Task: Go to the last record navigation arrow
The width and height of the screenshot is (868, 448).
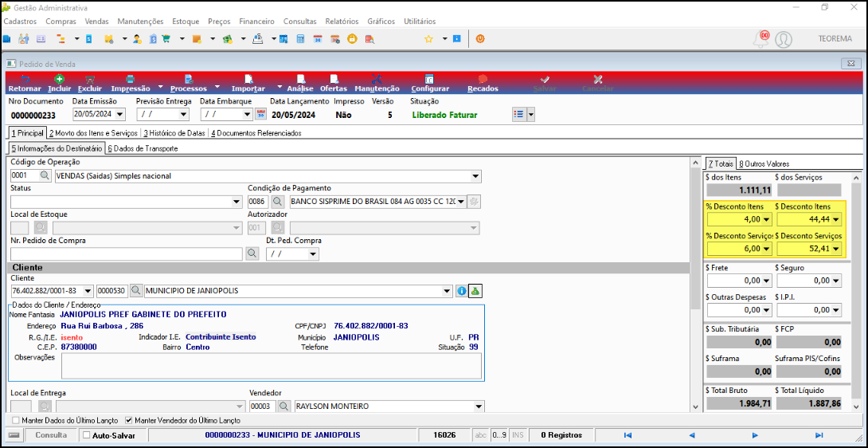Action: point(819,435)
